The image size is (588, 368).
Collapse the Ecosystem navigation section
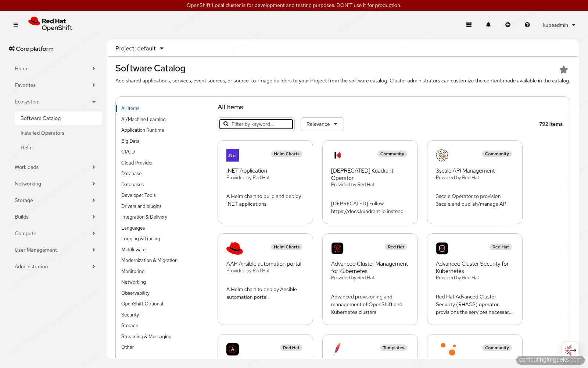pyautogui.click(x=55, y=102)
